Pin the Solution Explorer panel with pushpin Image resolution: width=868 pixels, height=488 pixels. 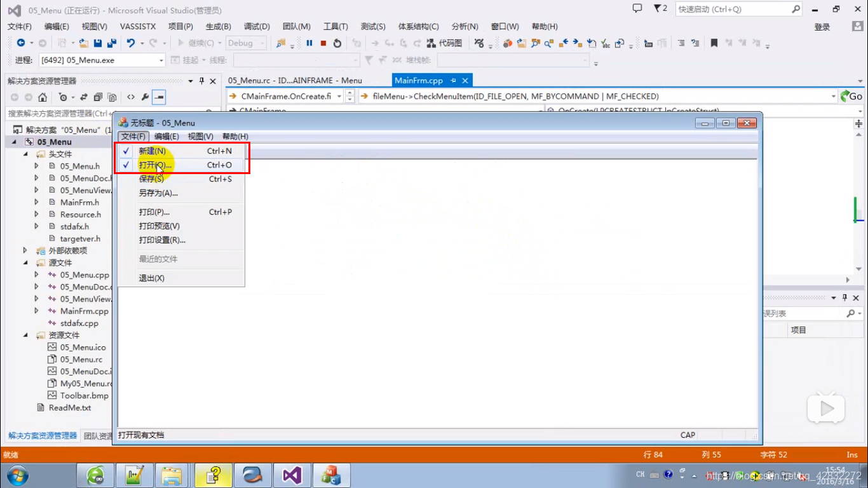[x=202, y=81]
